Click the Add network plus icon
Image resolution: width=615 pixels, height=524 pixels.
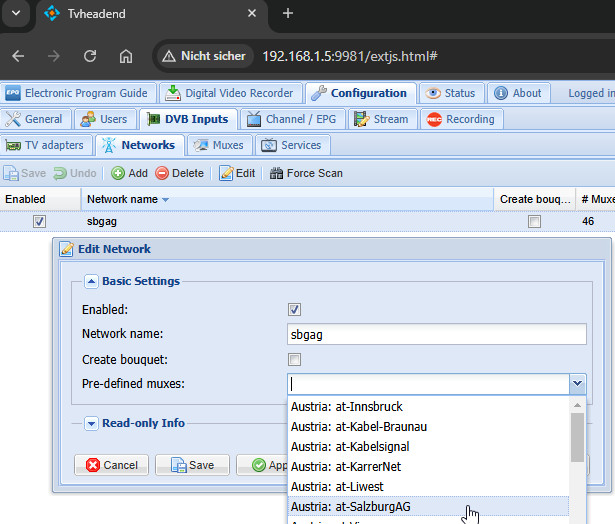[117, 173]
